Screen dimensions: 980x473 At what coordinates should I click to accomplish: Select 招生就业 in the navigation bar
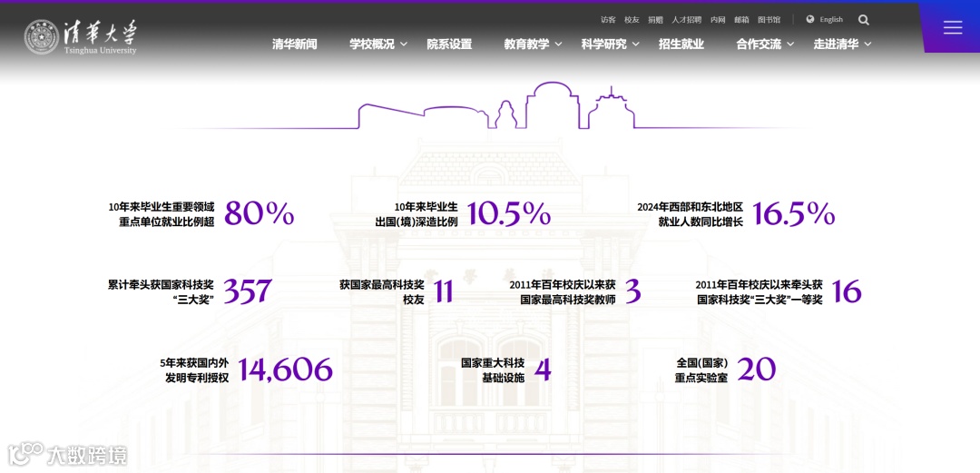pyautogui.click(x=681, y=44)
